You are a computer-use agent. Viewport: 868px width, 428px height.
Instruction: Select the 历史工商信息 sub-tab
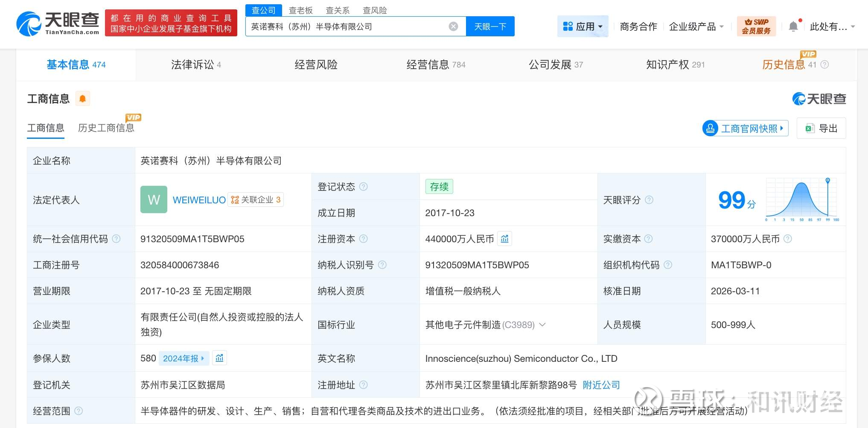pyautogui.click(x=106, y=128)
